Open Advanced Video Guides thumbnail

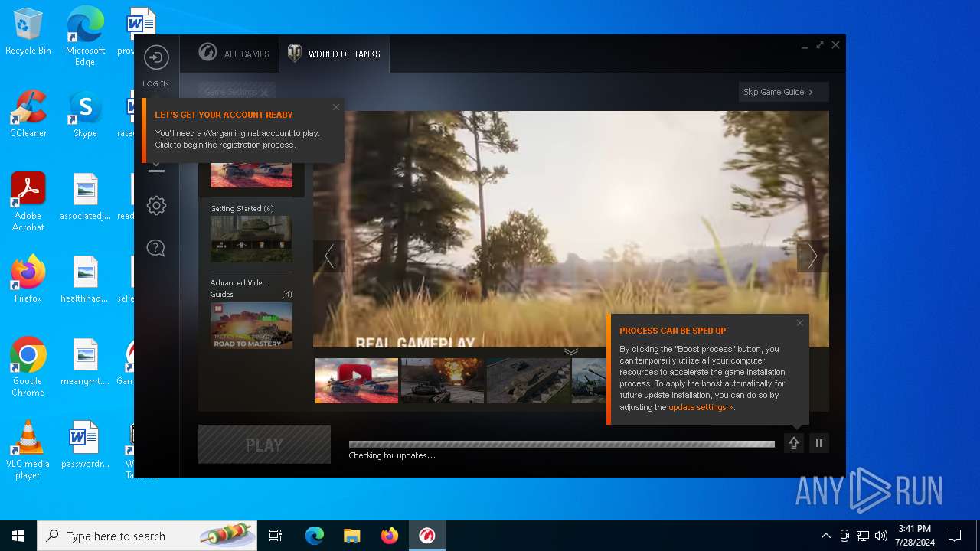(x=251, y=325)
